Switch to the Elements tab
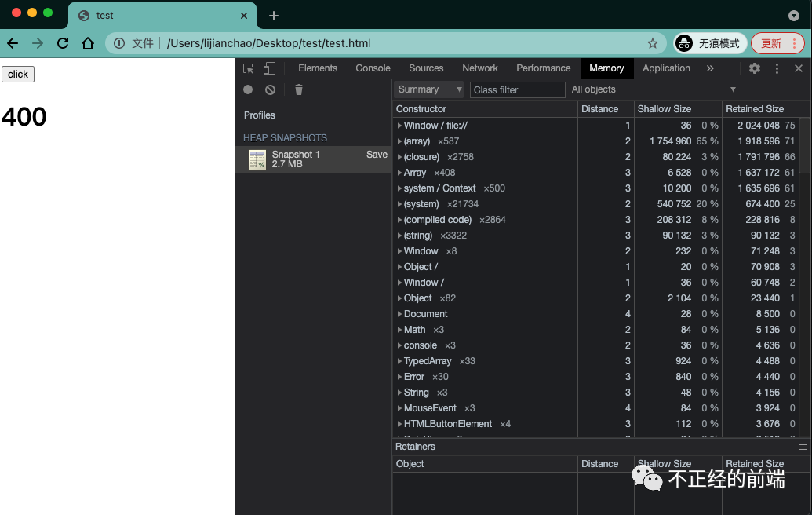 [318, 68]
